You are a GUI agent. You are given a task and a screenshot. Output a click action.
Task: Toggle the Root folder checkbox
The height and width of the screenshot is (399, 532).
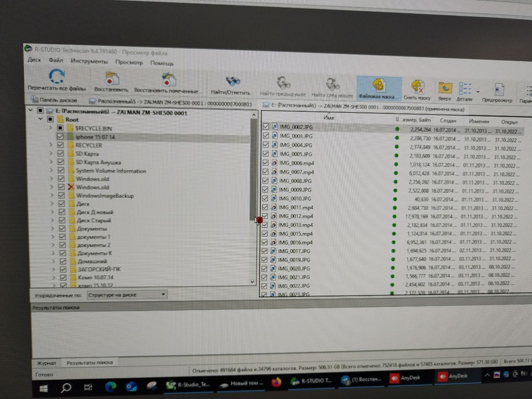tap(50, 119)
